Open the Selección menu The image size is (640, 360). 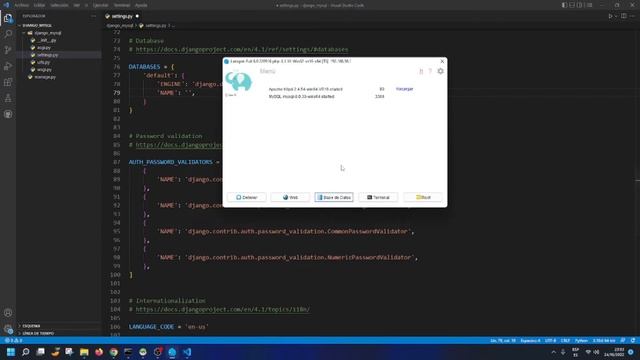(x=59, y=5)
